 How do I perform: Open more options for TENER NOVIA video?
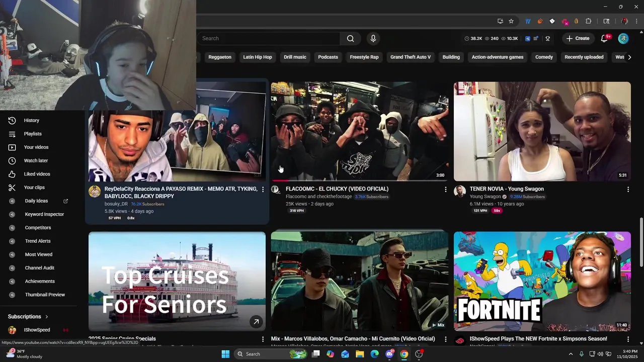(x=628, y=190)
